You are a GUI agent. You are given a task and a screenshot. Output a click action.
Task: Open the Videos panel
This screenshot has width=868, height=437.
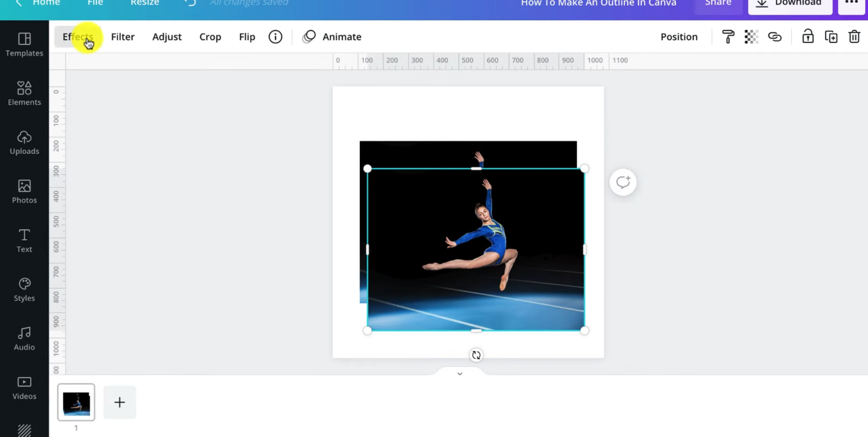(x=24, y=387)
